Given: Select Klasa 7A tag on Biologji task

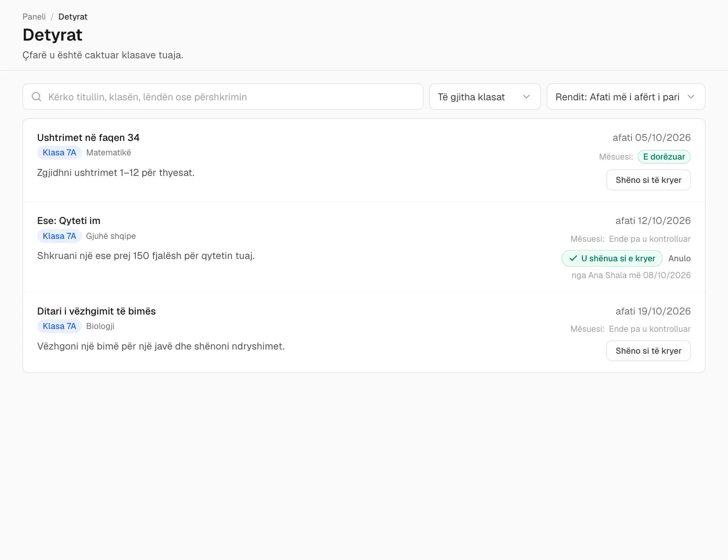Looking at the screenshot, I should tap(59, 326).
